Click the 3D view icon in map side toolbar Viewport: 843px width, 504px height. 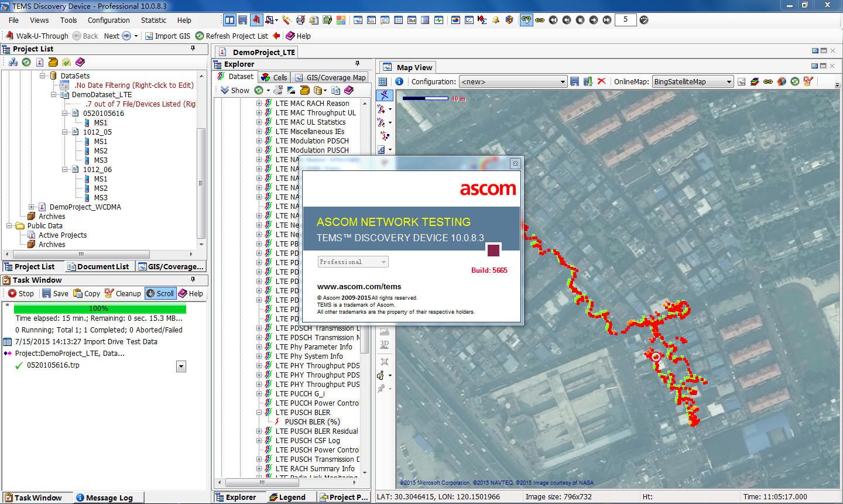pos(385,345)
